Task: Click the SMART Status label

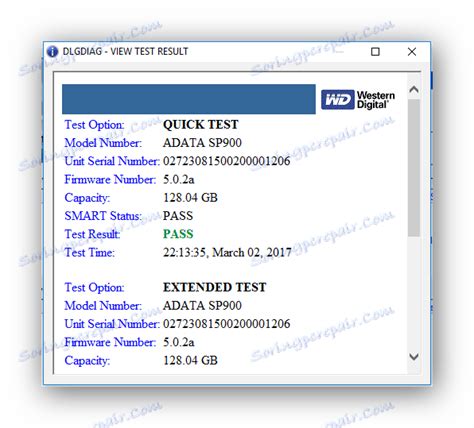Action: click(103, 216)
